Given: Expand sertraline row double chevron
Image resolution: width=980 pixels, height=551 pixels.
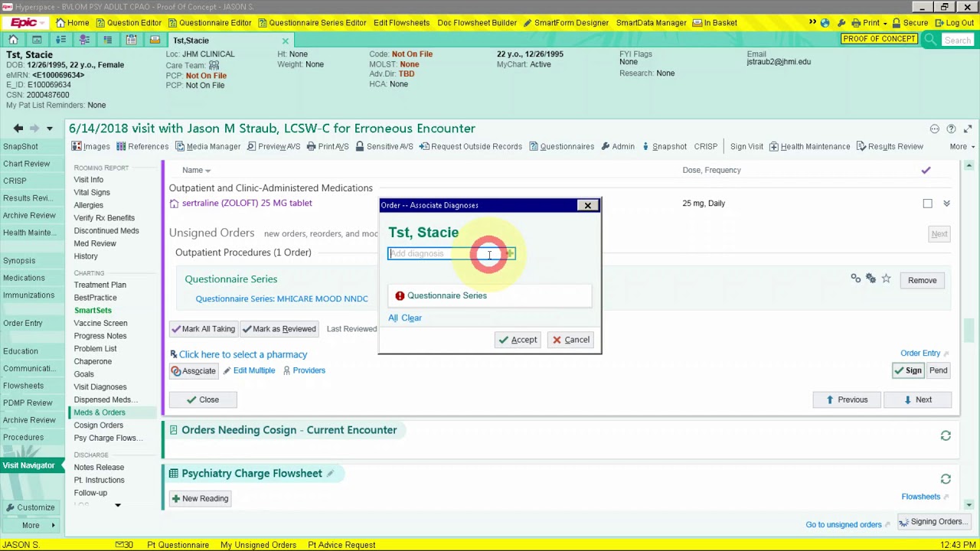Looking at the screenshot, I should [946, 204].
